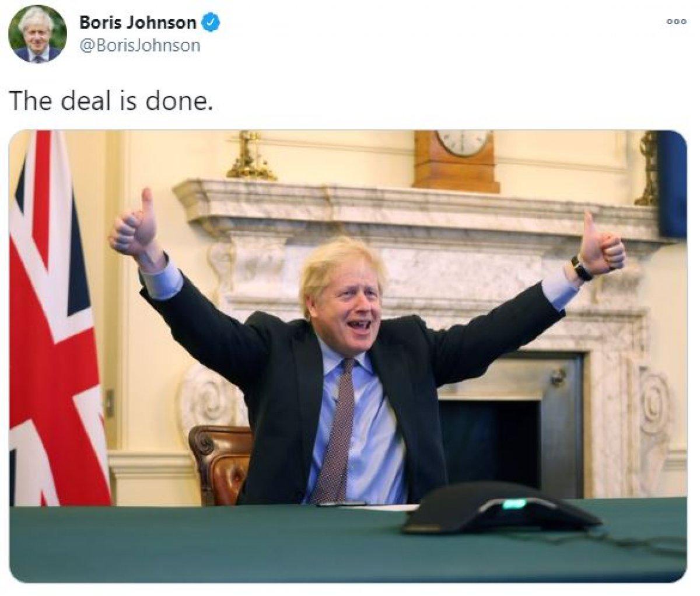Click the blue verified checkmark badge
700x596 pixels.
click(x=210, y=23)
